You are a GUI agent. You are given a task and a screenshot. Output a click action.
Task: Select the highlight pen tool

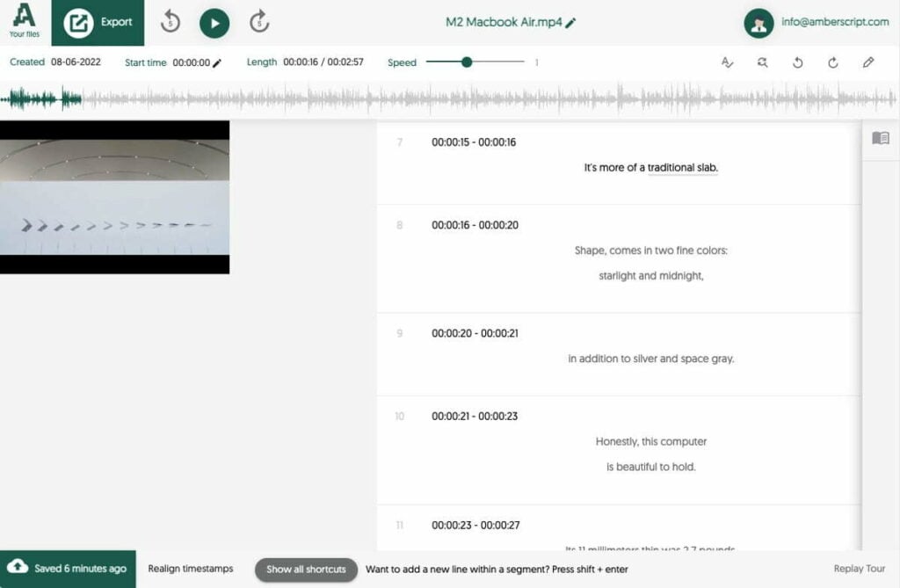[868, 62]
